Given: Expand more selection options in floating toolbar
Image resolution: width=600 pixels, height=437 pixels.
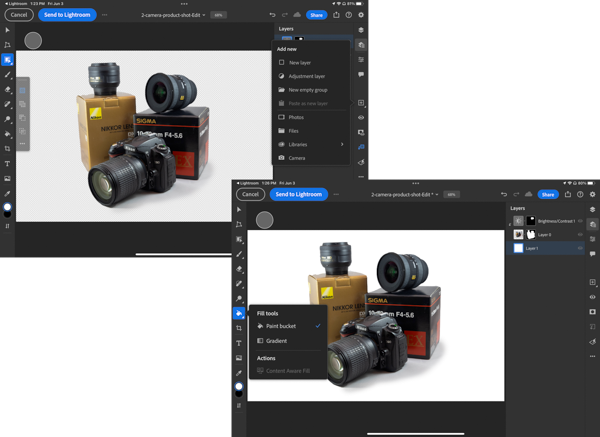Looking at the screenshot, I should pos(23,144).
